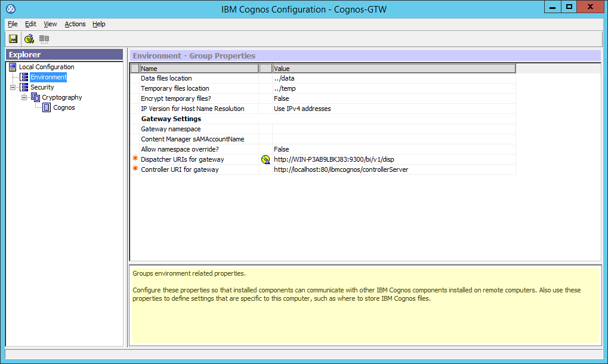The width and height of the screenshot is (608, 364).
Task: Open the Actions menu
Action: point(75,24)
